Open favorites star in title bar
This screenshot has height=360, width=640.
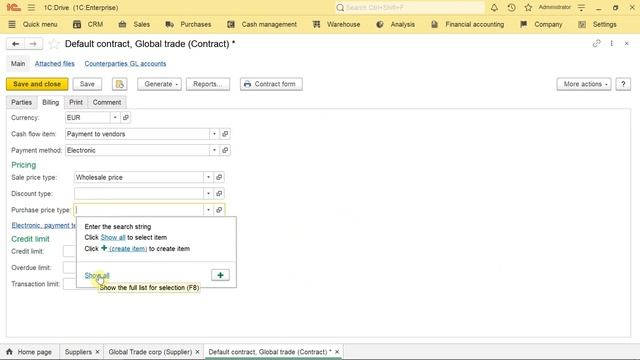coord(528,7)
